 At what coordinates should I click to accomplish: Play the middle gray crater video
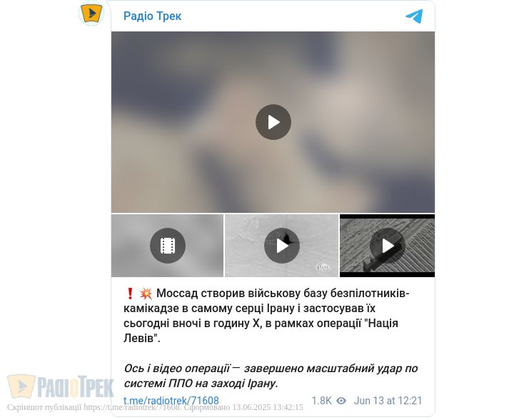[x=281, y=246]
